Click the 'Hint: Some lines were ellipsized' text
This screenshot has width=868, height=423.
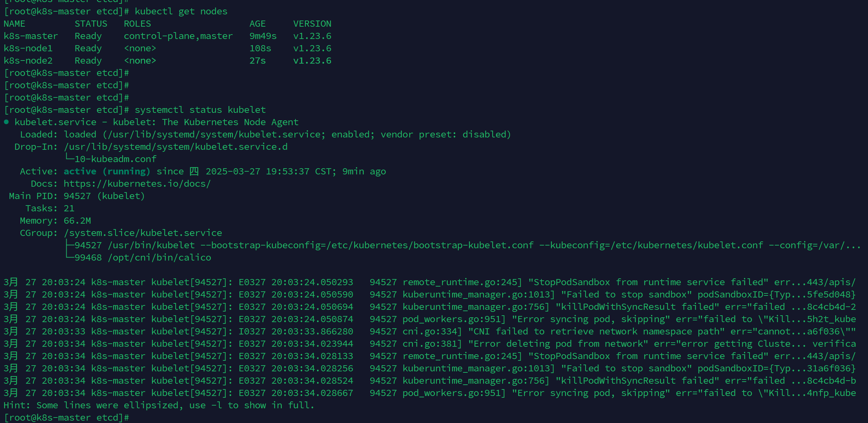[x=159, y=405]
